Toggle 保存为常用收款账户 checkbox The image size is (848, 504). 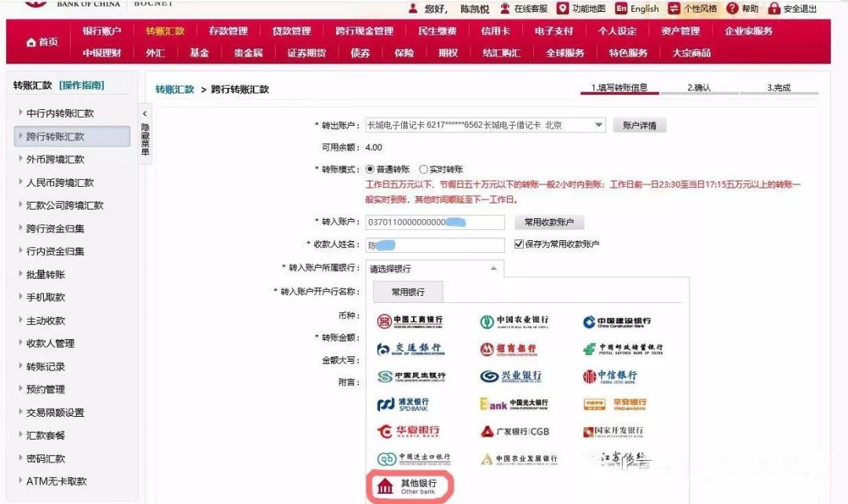(x=519, y=244)
